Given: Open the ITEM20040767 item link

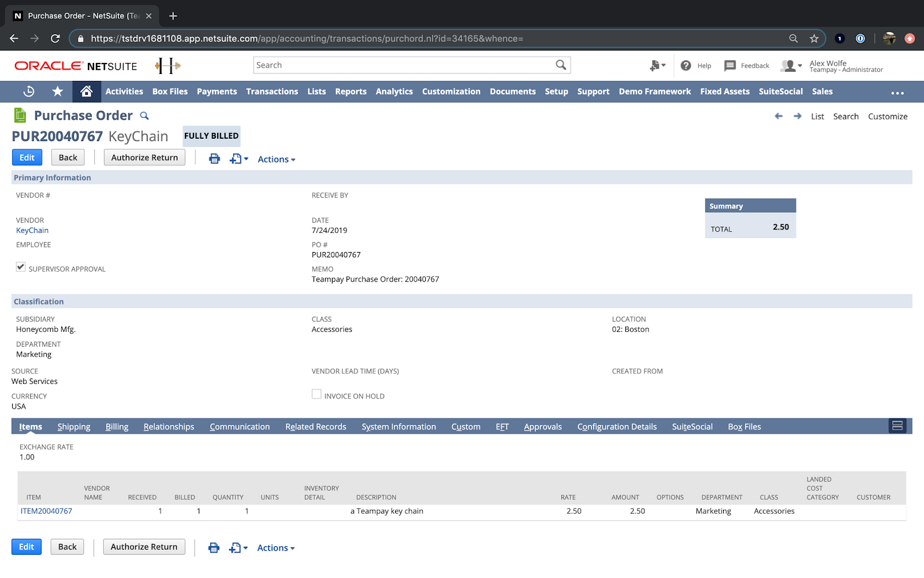Looking at the screenshot, I should [46, 511].
